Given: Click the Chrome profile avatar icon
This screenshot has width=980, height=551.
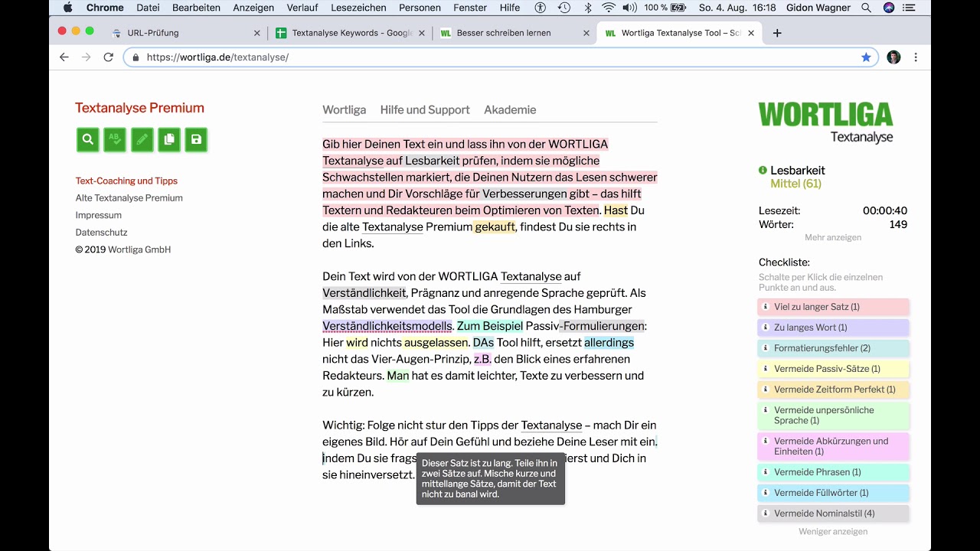Looking at the screenshot, I should point(893,57).
